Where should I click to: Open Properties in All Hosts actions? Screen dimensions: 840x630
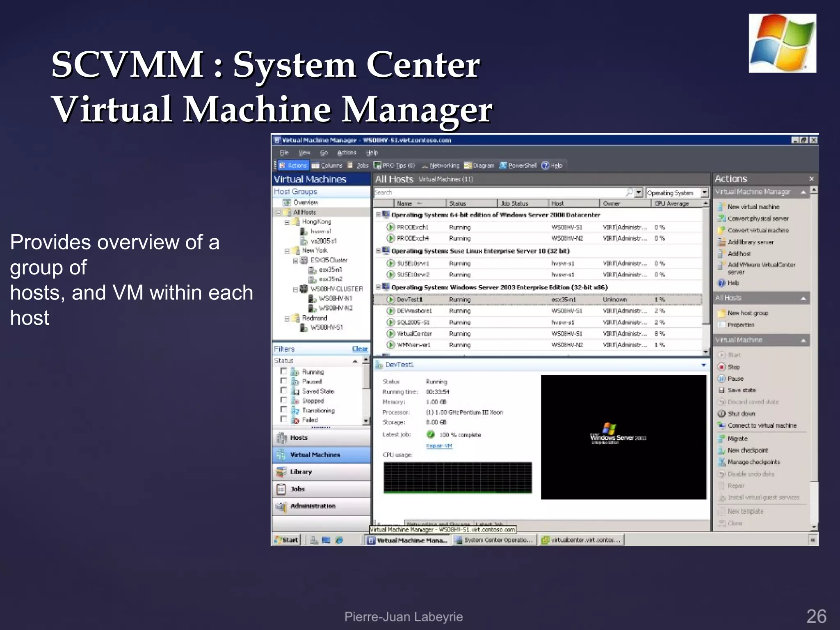pyautogui.click(x=736, y=324)
